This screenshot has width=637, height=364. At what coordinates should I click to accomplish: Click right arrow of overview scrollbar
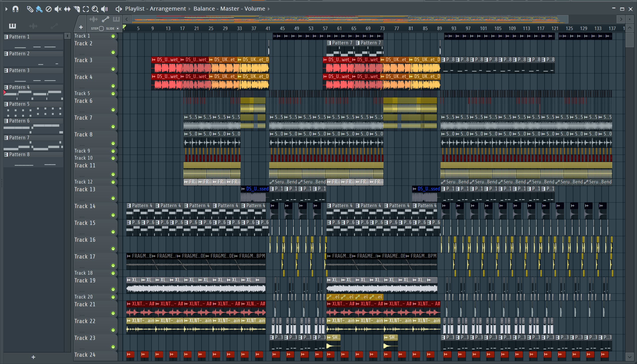point(621,19)
